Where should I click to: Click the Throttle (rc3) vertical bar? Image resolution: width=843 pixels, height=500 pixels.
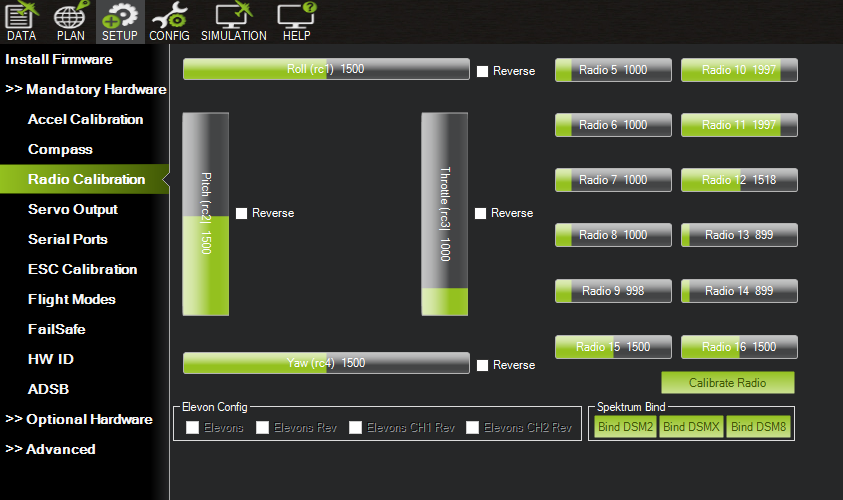(445, 214)
